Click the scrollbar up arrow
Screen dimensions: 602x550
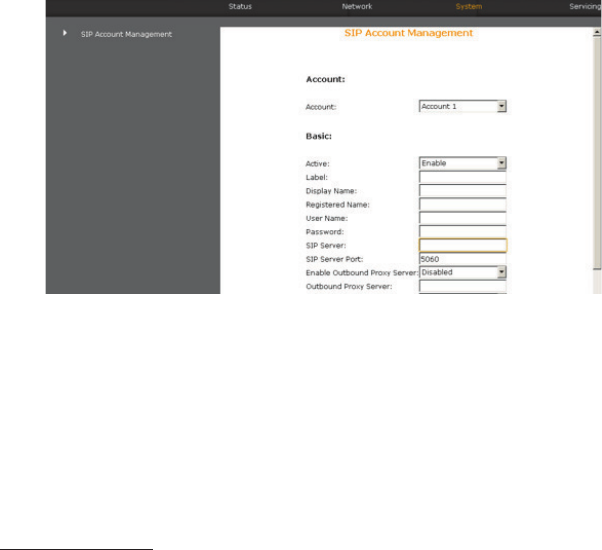point(597,33)
